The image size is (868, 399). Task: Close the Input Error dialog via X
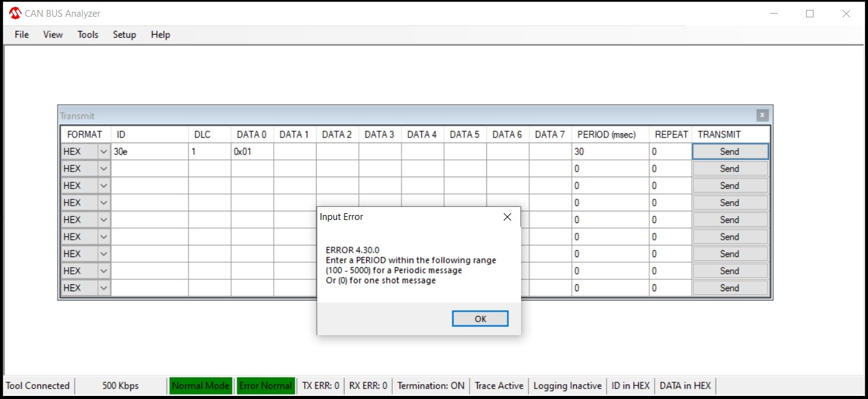pos(507,217)
